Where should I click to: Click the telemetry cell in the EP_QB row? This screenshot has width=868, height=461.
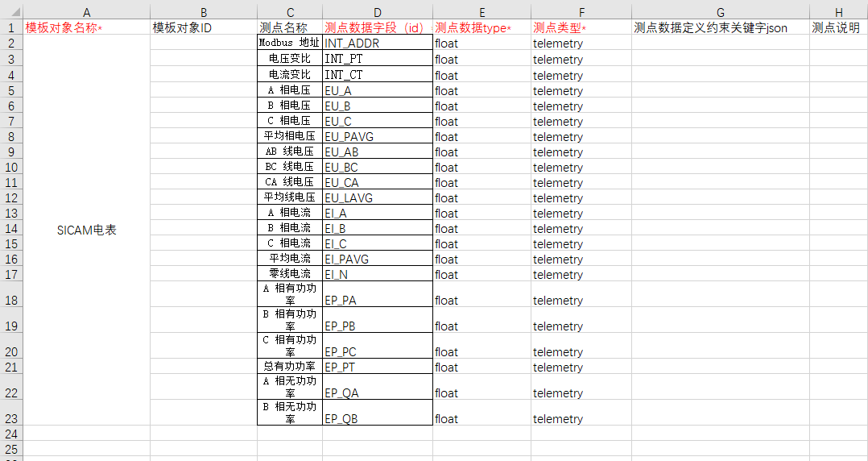pyautogui.click(x=581, y=419)
